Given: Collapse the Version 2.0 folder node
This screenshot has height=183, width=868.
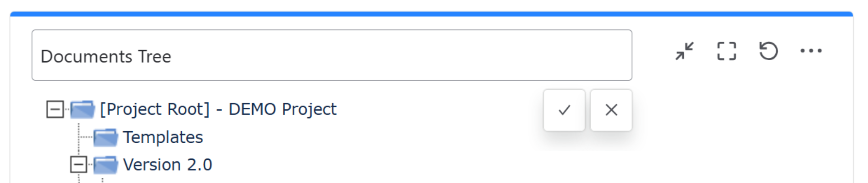Looking at the screenshot, I should (78, 165).
